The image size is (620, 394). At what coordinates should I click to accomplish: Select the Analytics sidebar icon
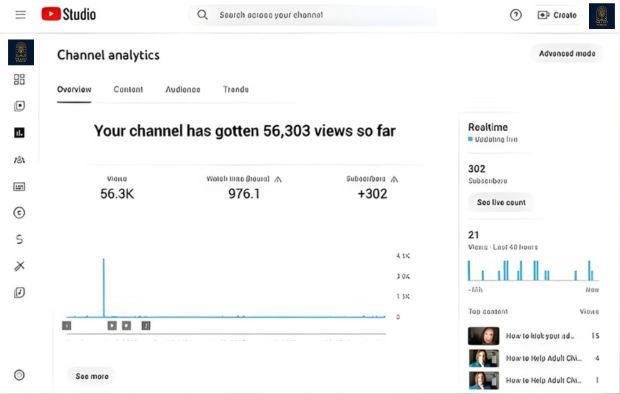[19, 133]
